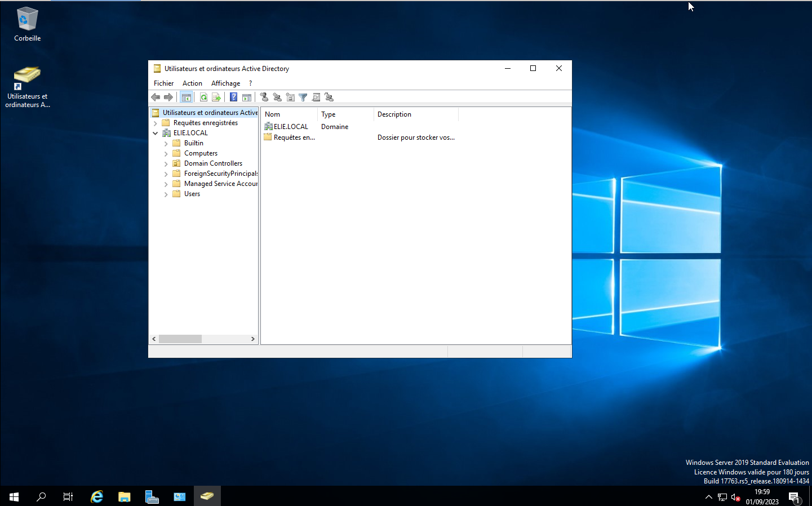Click the tree pane horizontal scrollbar thumb
This screenshot has height=506, width=812.
180,339
